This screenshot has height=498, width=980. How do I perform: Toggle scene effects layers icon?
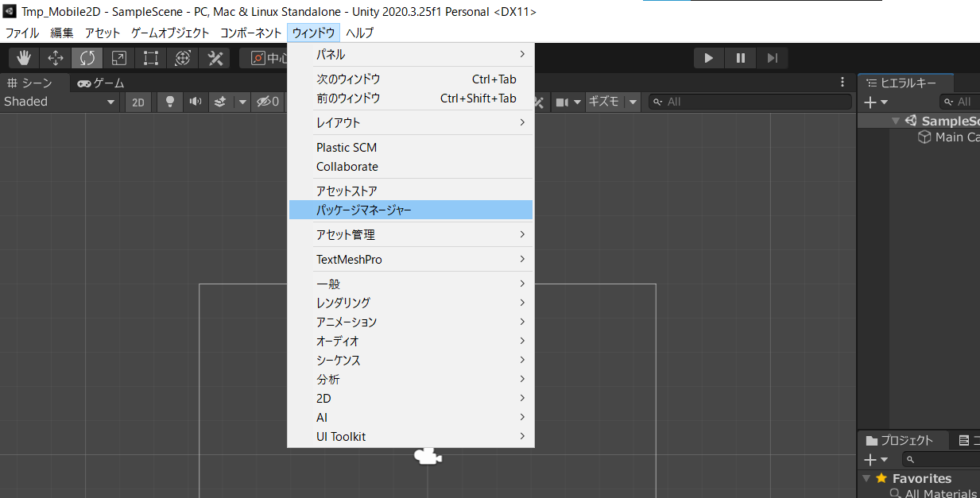(221, 102)
